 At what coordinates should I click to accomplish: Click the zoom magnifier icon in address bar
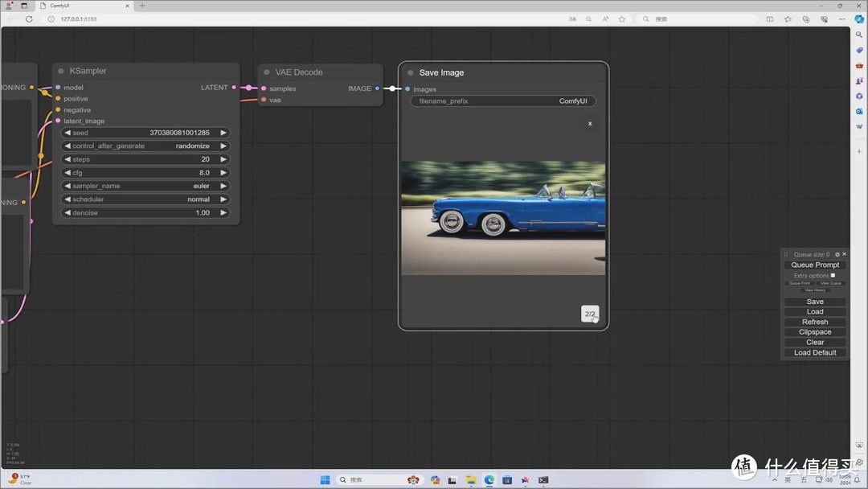[589, 18]
